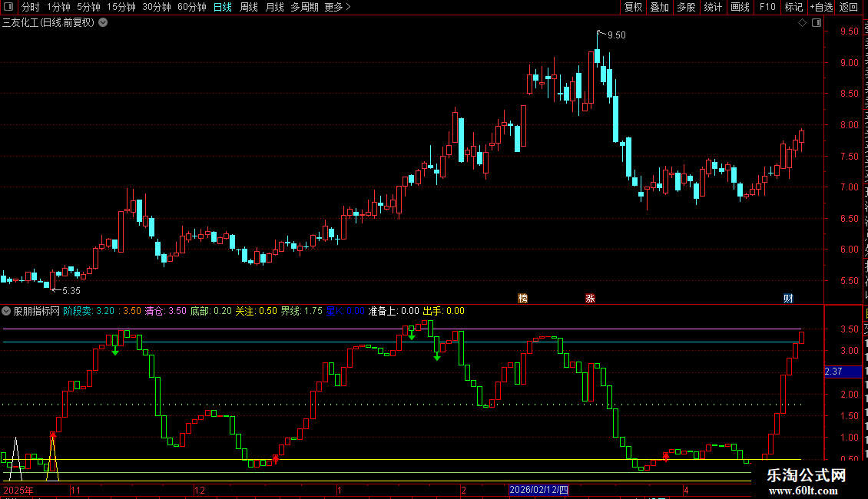Open 多股 multi-stock view
This screenshot has width=868, height=499.
click(687, 7)
